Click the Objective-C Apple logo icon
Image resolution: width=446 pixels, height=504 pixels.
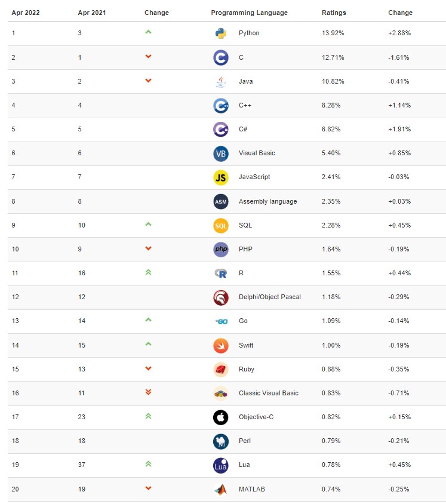click(x=221, y=417)
